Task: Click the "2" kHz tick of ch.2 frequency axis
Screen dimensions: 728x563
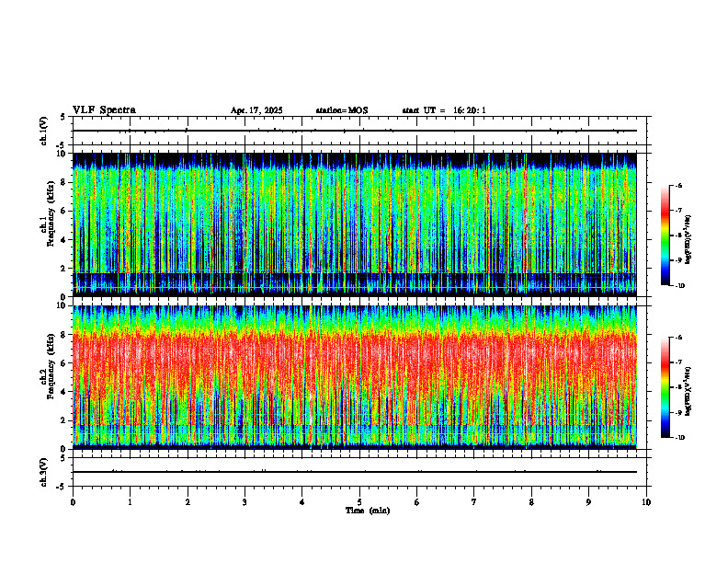Action: 64,420
